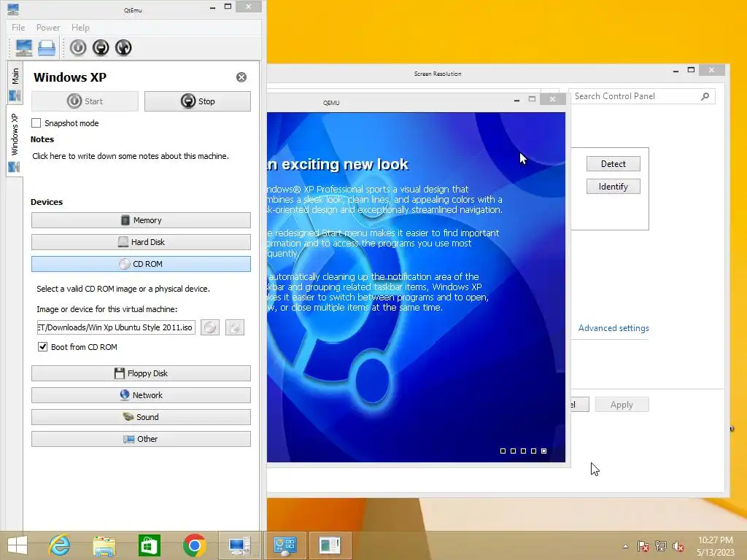Show hidden tray icons arrow

625,546
